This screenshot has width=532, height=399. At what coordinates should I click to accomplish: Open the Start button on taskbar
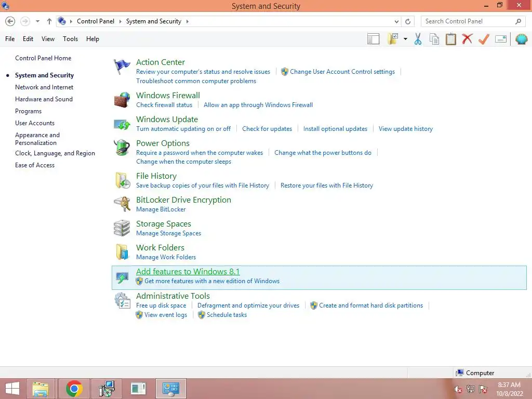[12, 389]
